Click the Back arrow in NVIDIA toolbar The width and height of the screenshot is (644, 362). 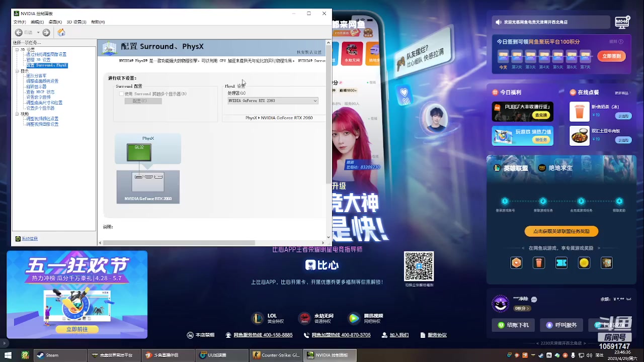coord(19,33)
